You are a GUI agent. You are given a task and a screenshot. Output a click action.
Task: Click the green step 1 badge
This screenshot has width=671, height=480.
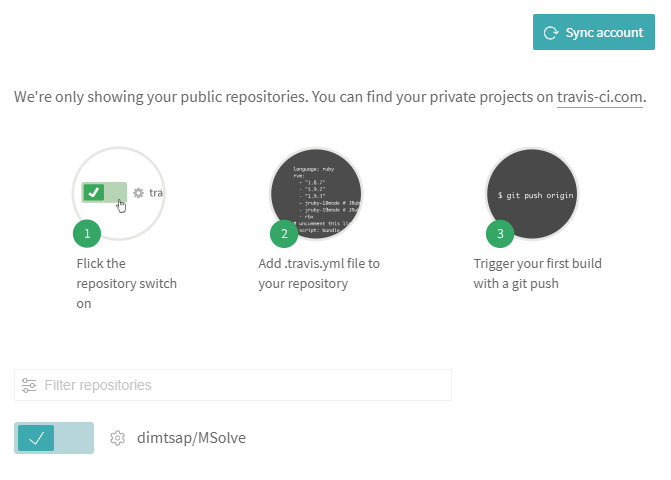87,234
